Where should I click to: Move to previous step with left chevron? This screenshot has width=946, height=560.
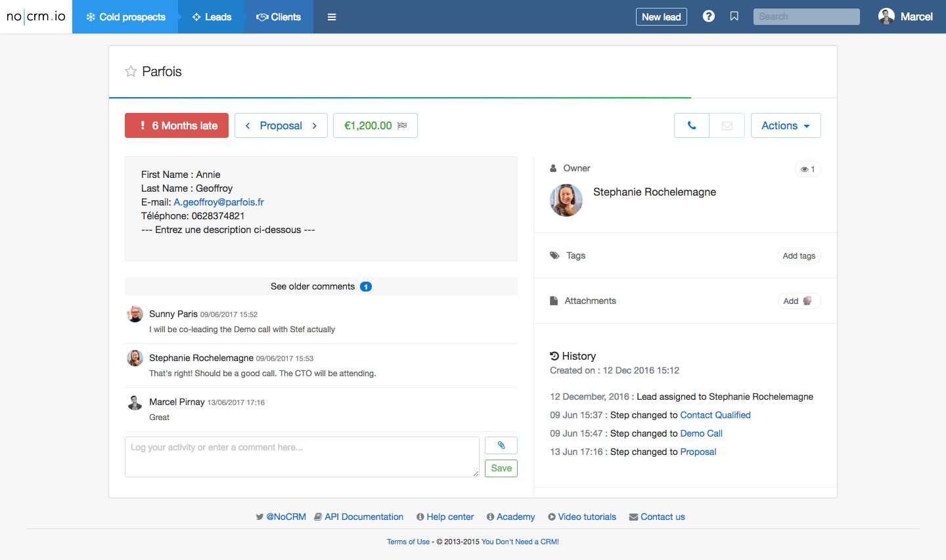[x=248, y=125]
